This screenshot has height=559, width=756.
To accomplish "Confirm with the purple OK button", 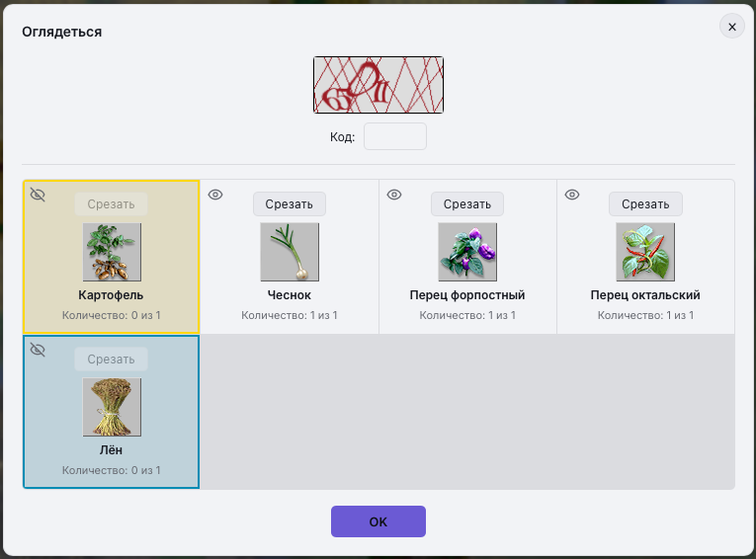I will 378,521.
